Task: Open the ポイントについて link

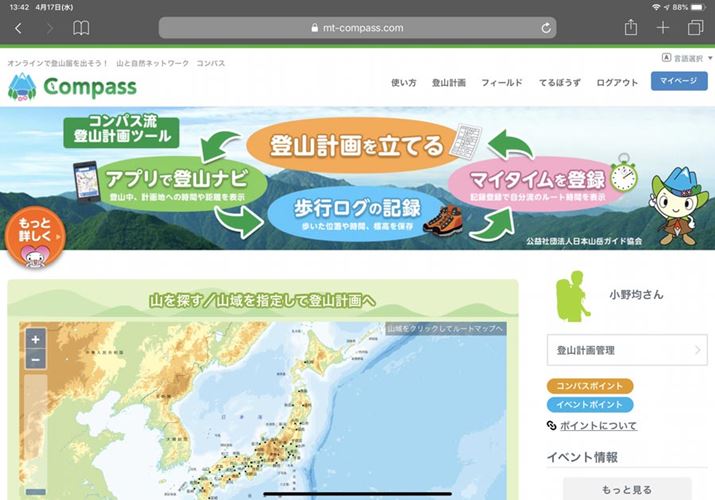Action: point(598,426)
